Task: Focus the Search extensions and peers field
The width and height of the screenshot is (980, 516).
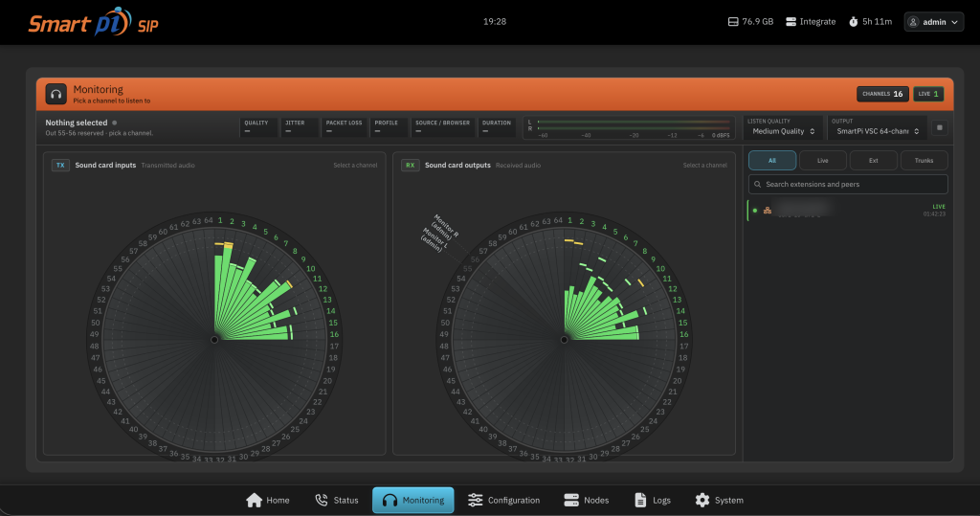Action: pos(848,185)
